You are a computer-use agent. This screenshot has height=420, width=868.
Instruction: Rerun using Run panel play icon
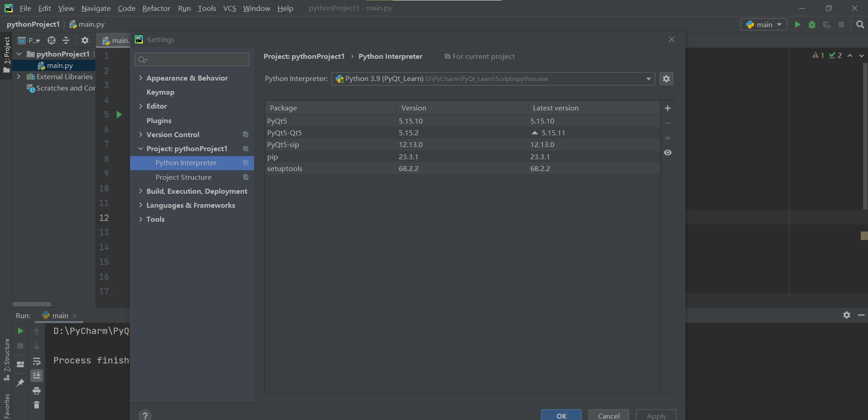20,331
